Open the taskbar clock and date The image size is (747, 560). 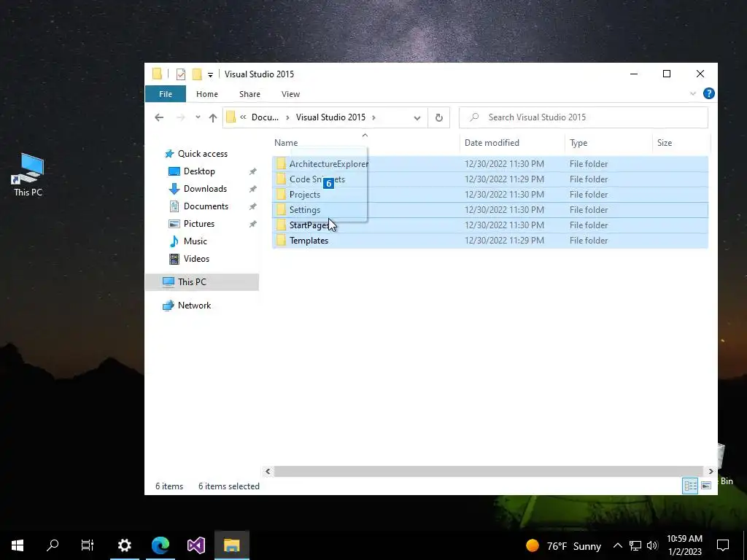point(684,545)
